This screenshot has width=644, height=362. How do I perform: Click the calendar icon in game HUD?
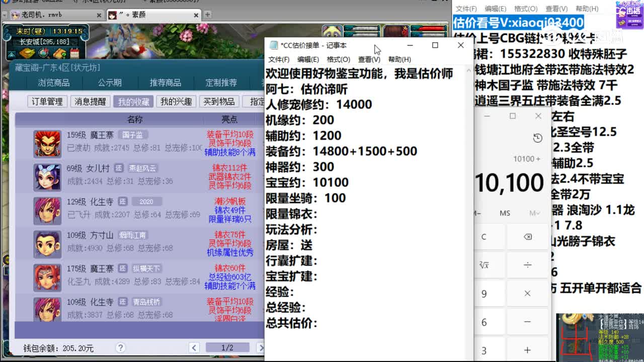74,53
